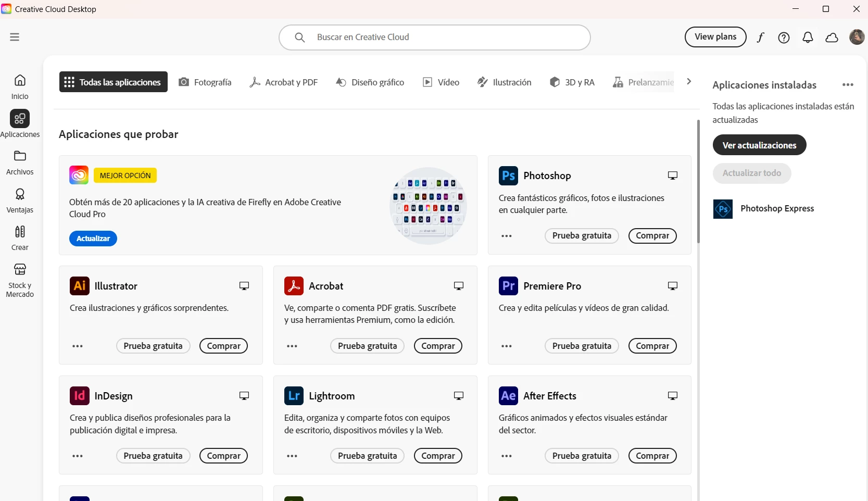Open the help question mark icon
Image resolution: width=868 pixels, height=501 pixels.
click(784, 37)
